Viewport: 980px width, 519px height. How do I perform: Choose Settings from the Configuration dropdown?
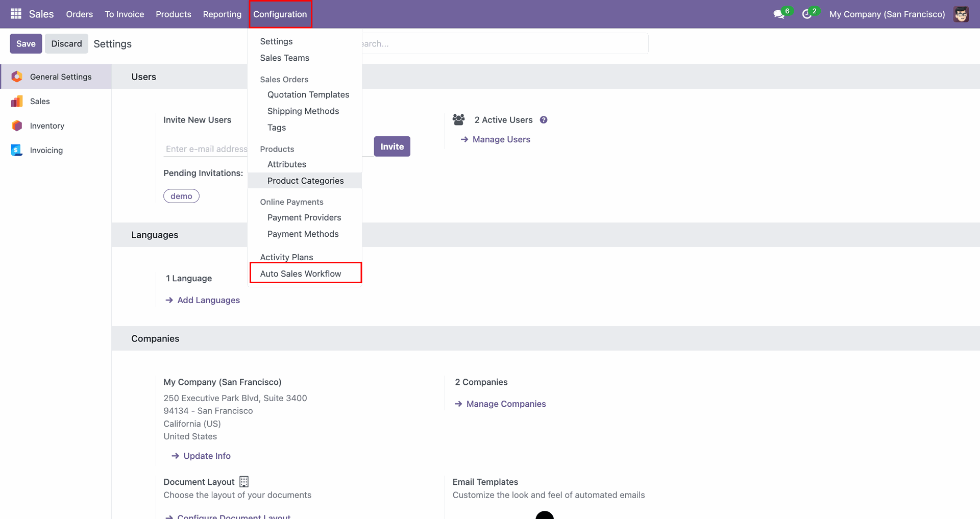(305, 41)
